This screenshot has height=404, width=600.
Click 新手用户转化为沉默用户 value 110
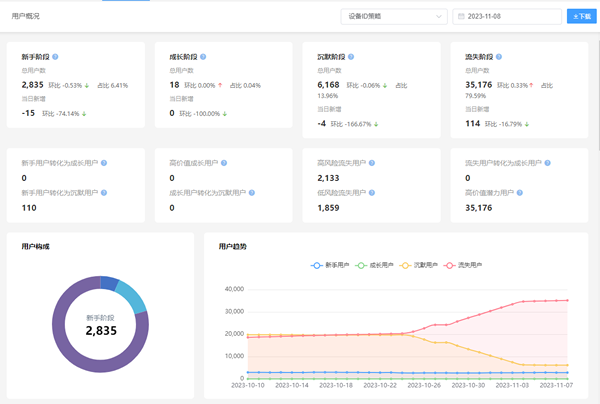29,208
